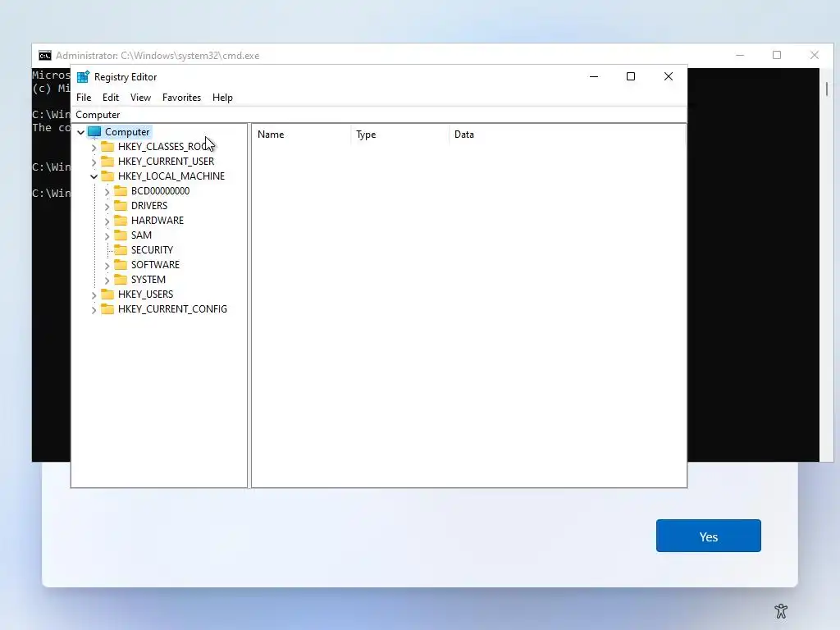The image size is (840, 630).
Task: Click the DRIVERS folder icon
Action: coord(121,206)
